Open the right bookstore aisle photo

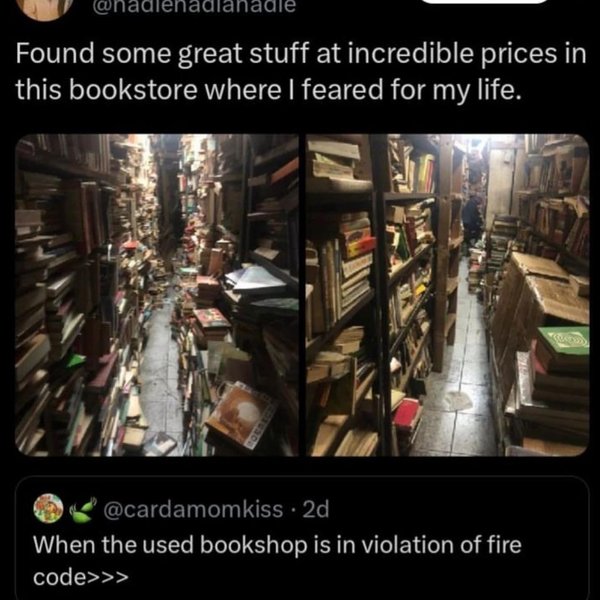coord(447,295)
